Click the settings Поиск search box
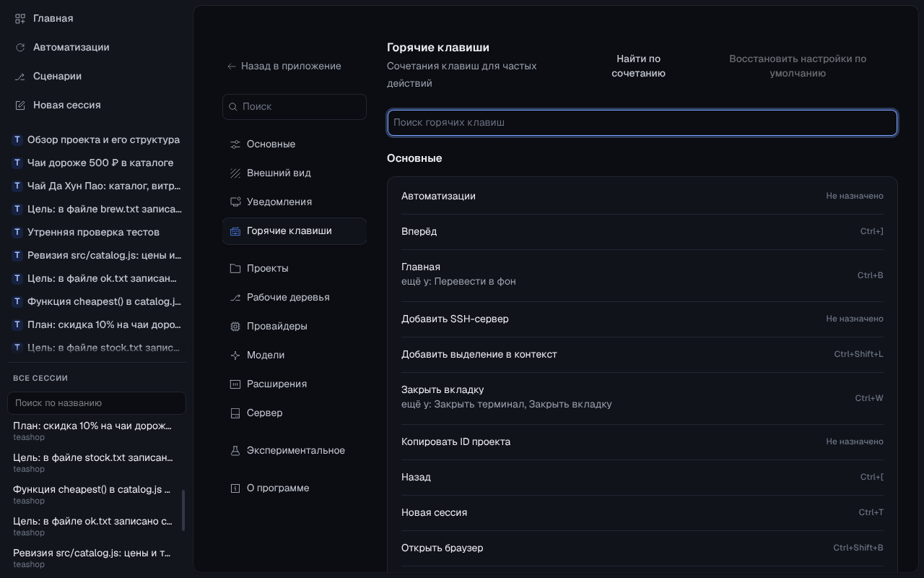Viewport: 924px width, 578px height. click(295, 107)
